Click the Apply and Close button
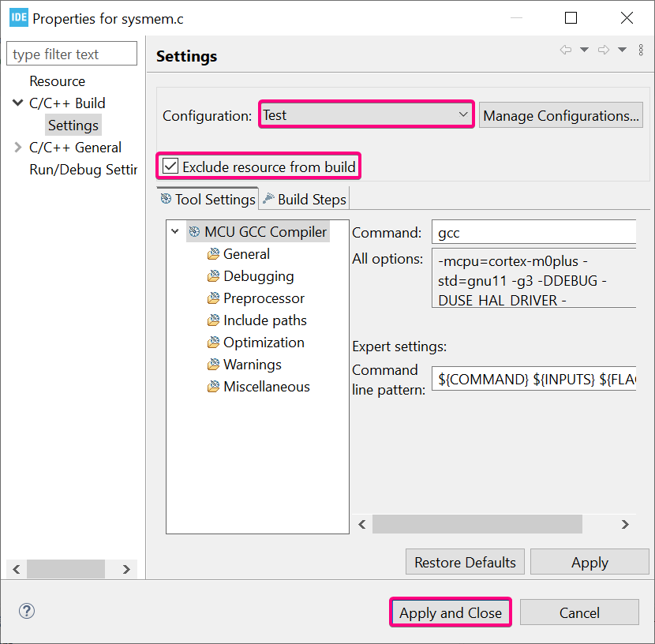 pos(450,612)
